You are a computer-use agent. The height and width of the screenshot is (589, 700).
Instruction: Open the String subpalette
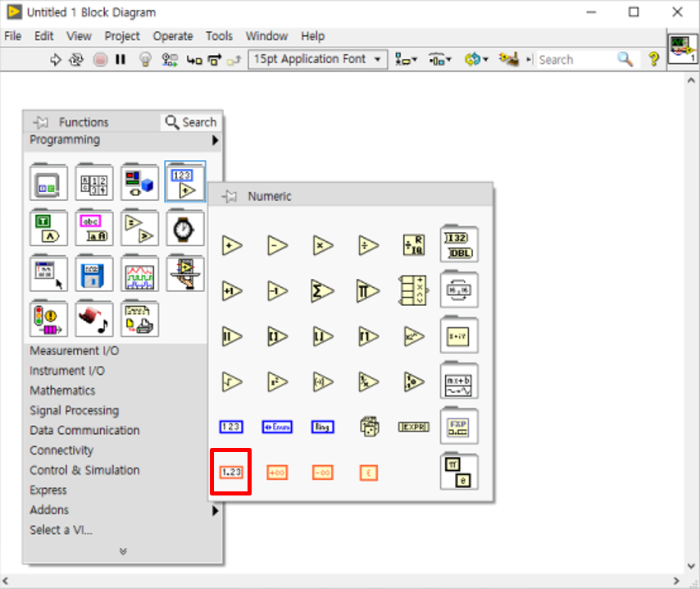click(94, 228)
